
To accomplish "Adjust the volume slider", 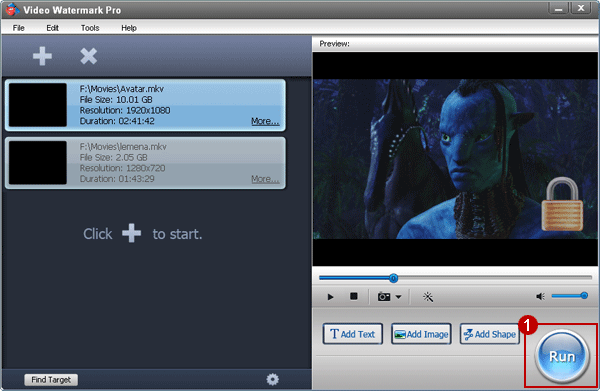I will [x=569, y=295].
